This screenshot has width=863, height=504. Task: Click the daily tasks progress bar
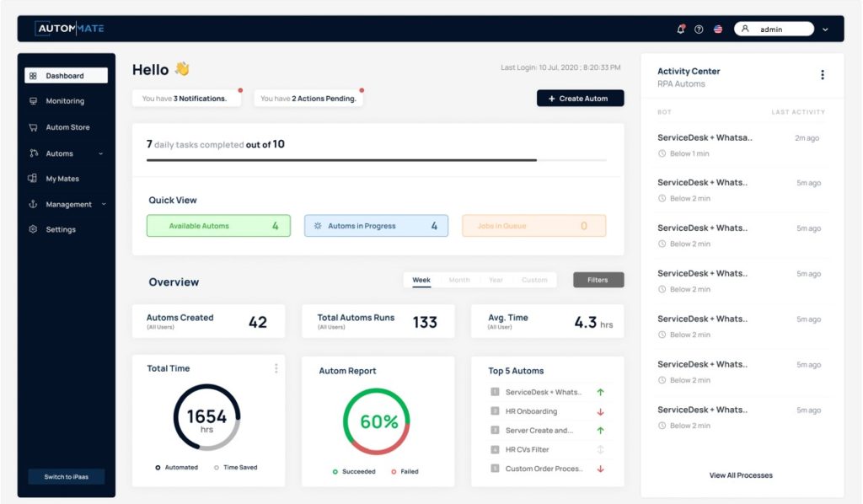[376, 159]
